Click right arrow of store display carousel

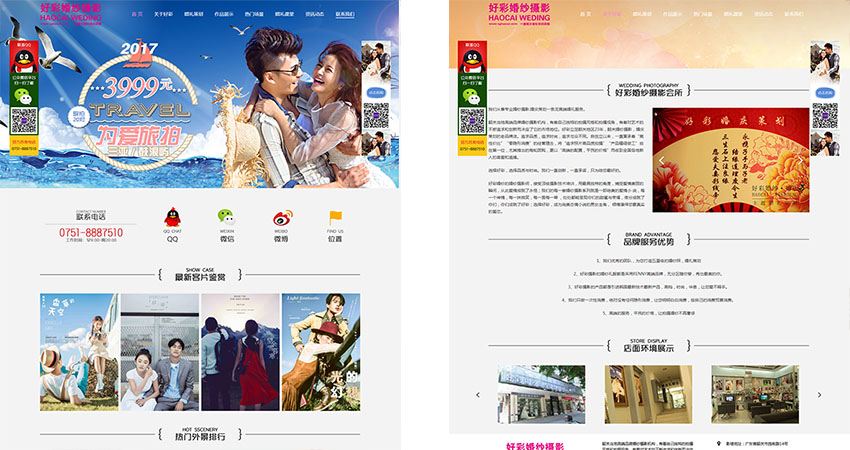819,395
